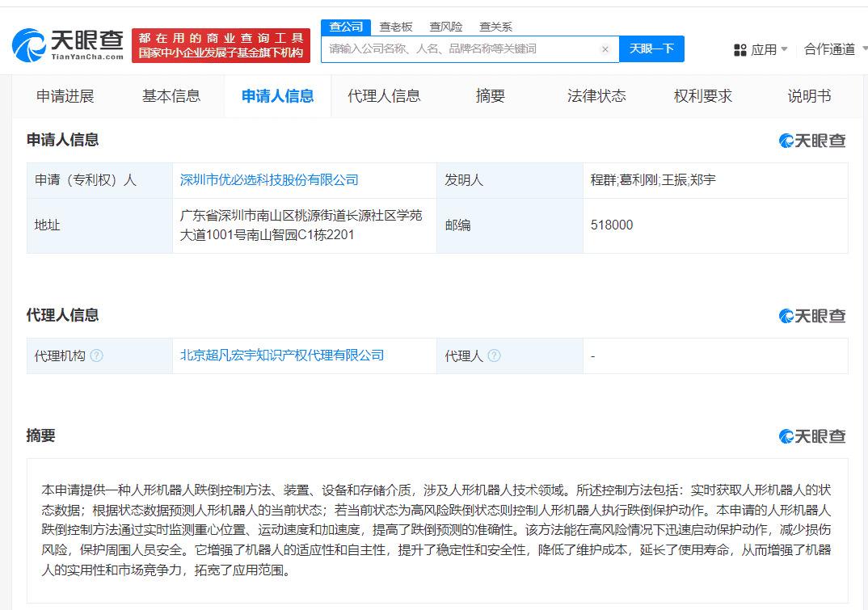Select the 查风险 search tab
The image size is (868, 610).
[x=445, y=27]
